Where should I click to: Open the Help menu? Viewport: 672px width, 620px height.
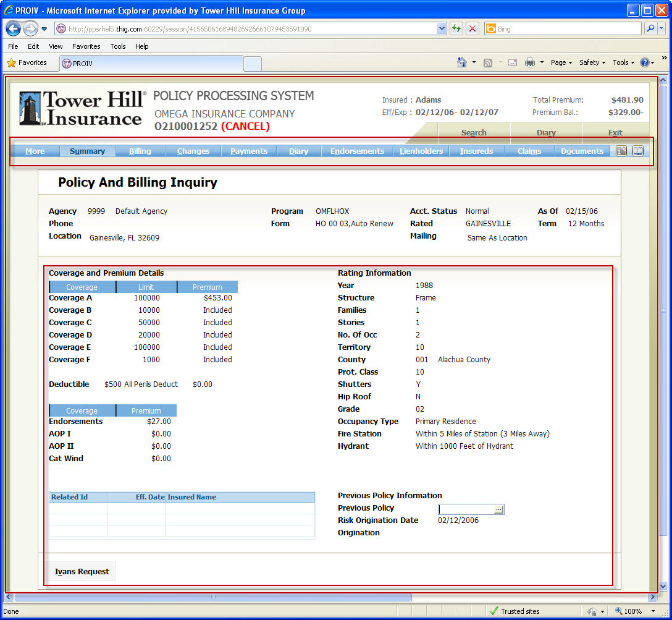click(x=142, y=46)
